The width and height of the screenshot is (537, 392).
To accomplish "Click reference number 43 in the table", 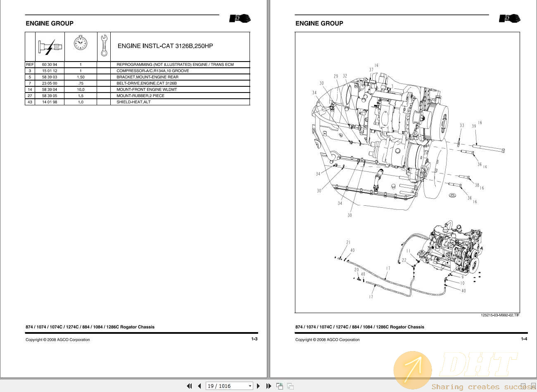I will tap(30, 102).
